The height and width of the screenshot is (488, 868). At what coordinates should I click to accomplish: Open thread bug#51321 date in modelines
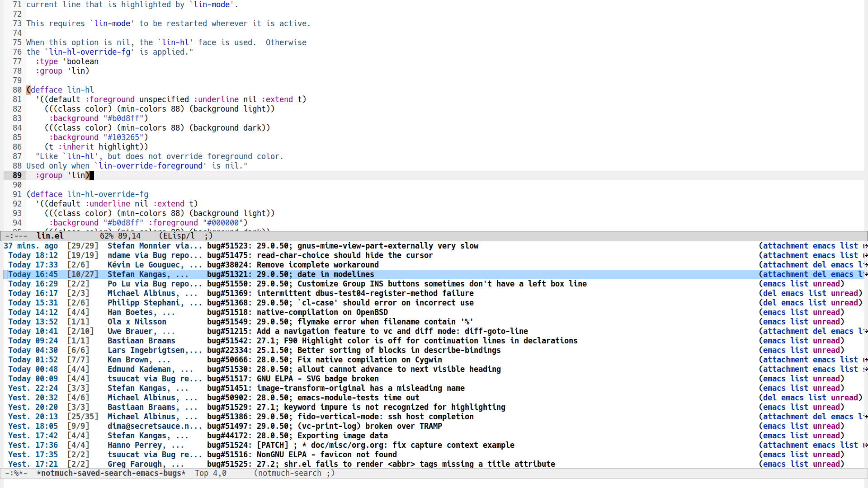(x=291, y=274)
